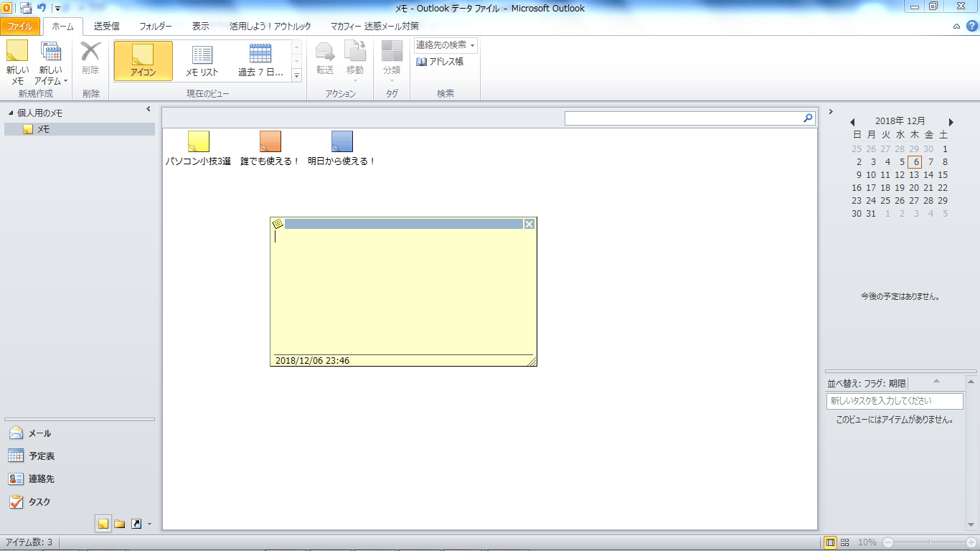Click the shortcuts icon at bottom
The width and height of the screenshot is (980, 551).
[x=136, y=524]
